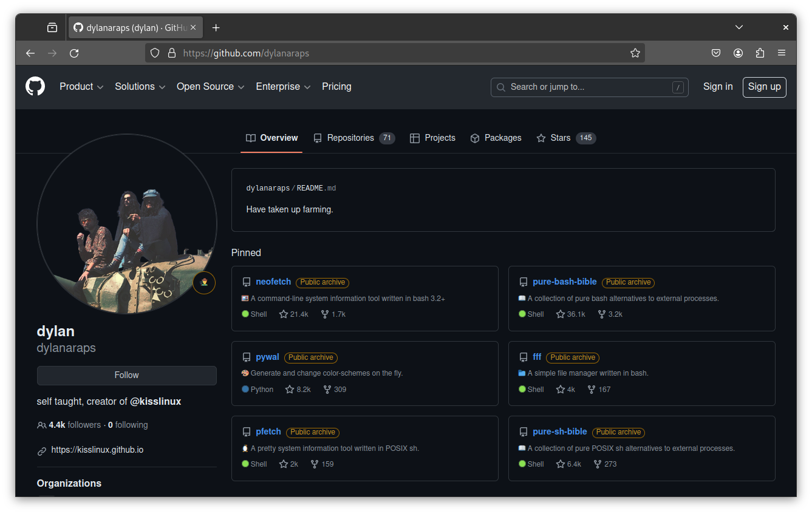Click the Sign in link
The height and width of the screenshot is (514, 812).
[718, 87]
